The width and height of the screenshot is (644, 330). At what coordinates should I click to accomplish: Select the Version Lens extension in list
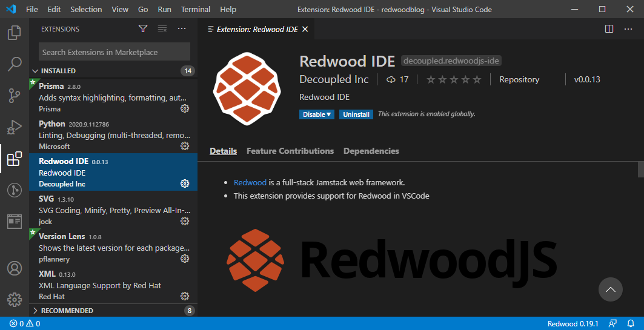tap(113, 248)
